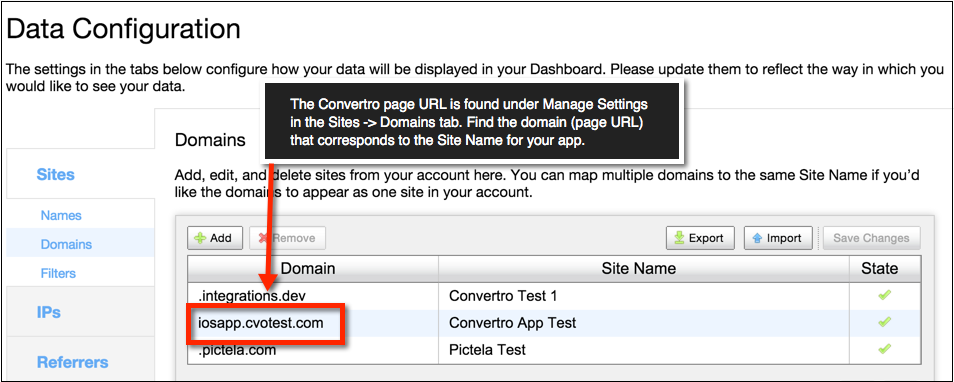Select the iosapp.cvotest.com domain cell
Screen dimensions: 954x382
pos(313,323)
